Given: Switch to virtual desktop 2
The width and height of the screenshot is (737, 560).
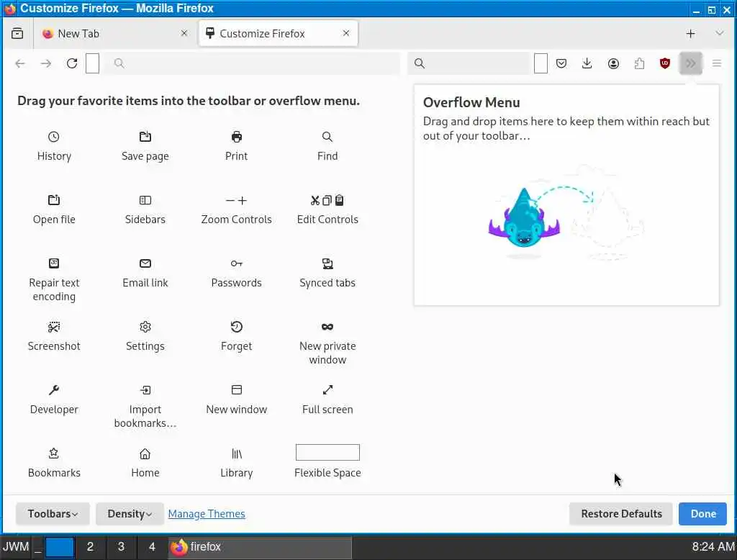Looking at the screenshot, I should point(90,547).
